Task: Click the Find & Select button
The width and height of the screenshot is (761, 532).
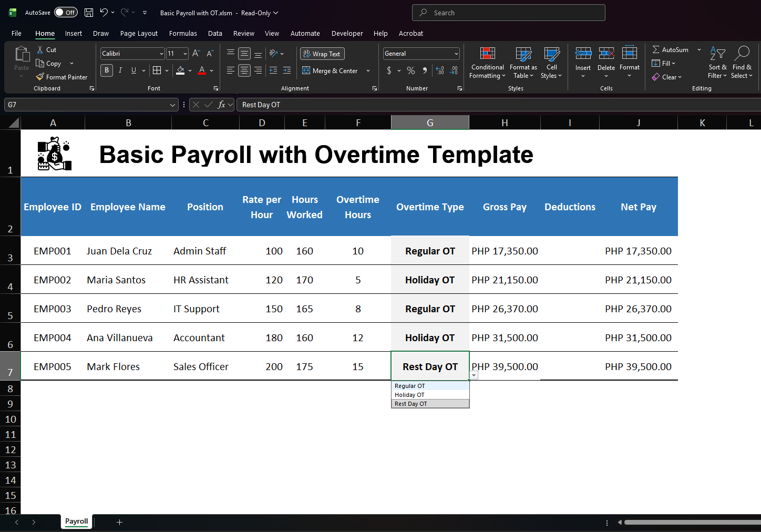Action: [742, 63]
